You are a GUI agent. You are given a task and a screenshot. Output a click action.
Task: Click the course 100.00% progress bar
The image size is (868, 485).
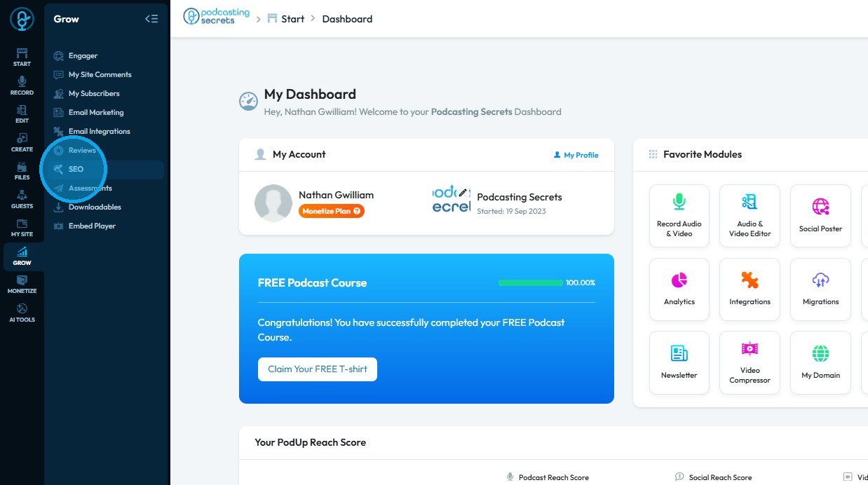click(530, 282)
